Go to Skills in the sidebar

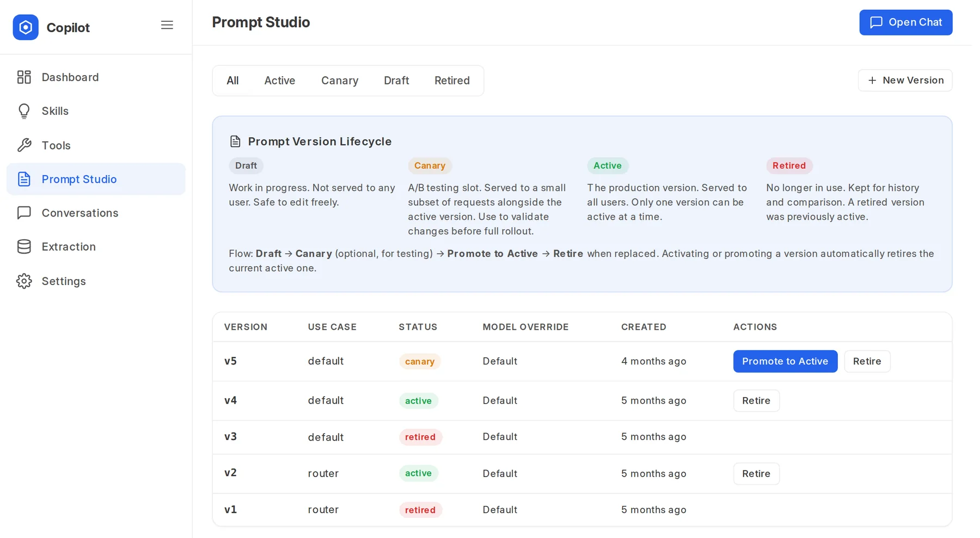point(96,111)
